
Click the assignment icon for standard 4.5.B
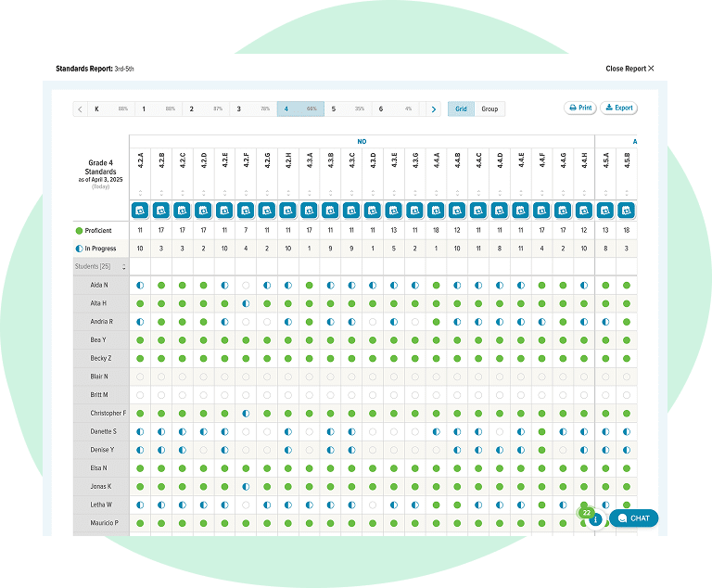[x=627, y=210]
